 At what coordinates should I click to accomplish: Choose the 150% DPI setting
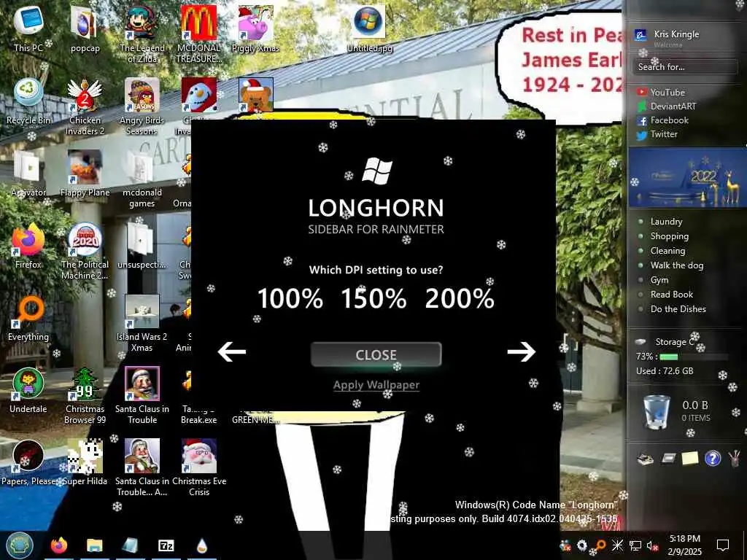point(374,298)
